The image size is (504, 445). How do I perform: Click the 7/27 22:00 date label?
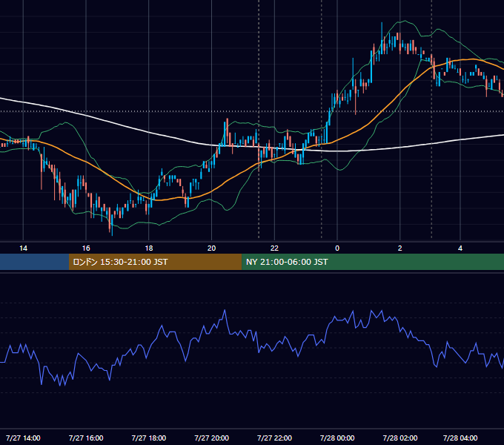pyautogui.click(x=274, y=438)
